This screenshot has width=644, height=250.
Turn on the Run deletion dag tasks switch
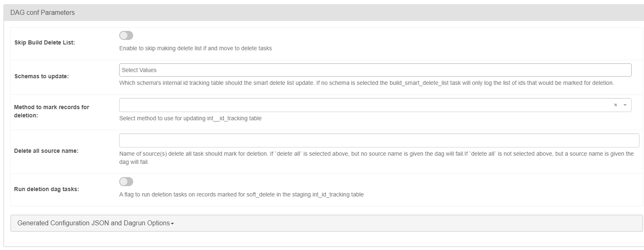point(126,182)
